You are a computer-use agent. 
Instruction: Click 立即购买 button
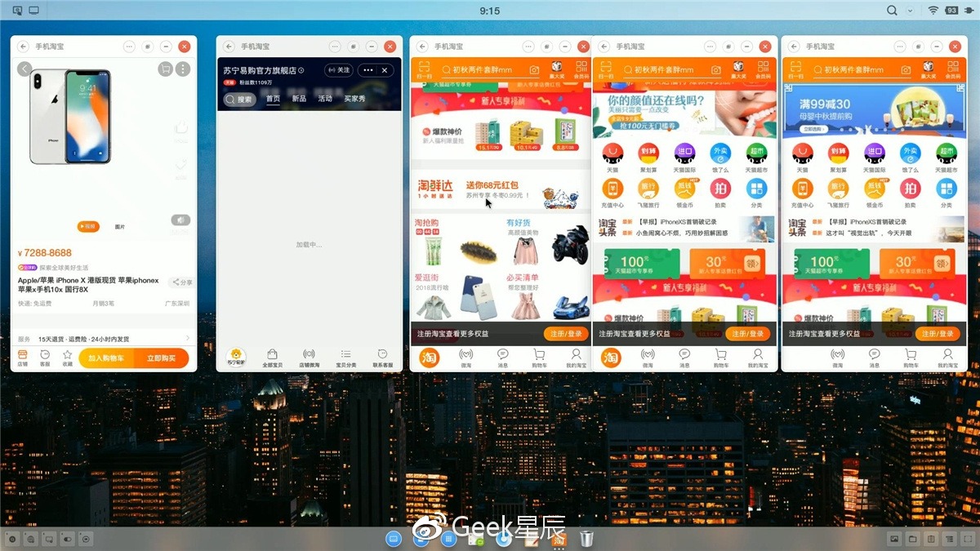162,358
